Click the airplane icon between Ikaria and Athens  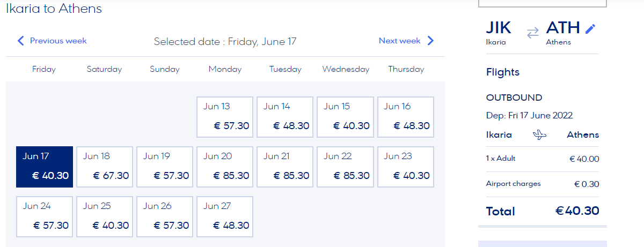(x=539, y=135)
